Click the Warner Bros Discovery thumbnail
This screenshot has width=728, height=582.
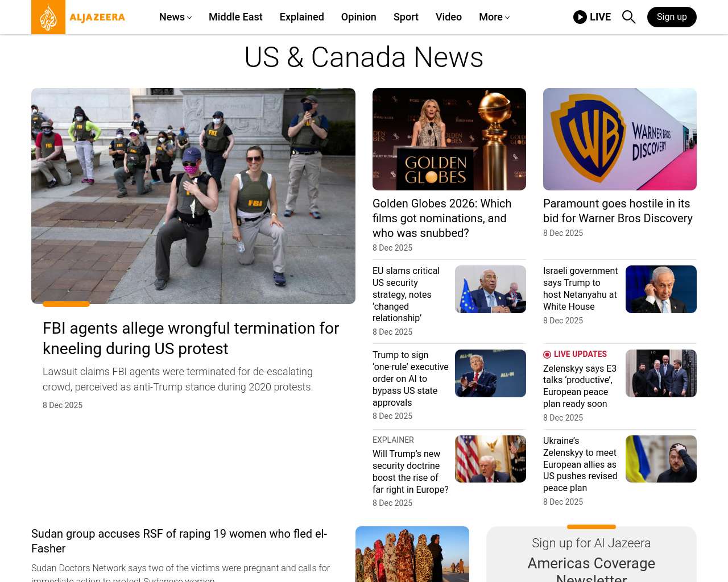click(x=619, y=139)
